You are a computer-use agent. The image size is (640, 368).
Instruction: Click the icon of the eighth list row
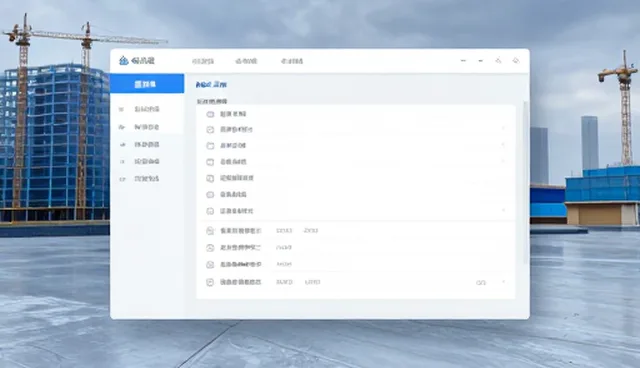tap(210, 231)
